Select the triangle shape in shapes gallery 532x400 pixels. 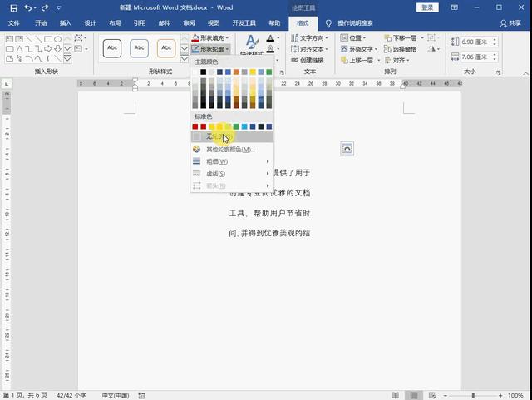pyautogui.click(x=19, y=49)
